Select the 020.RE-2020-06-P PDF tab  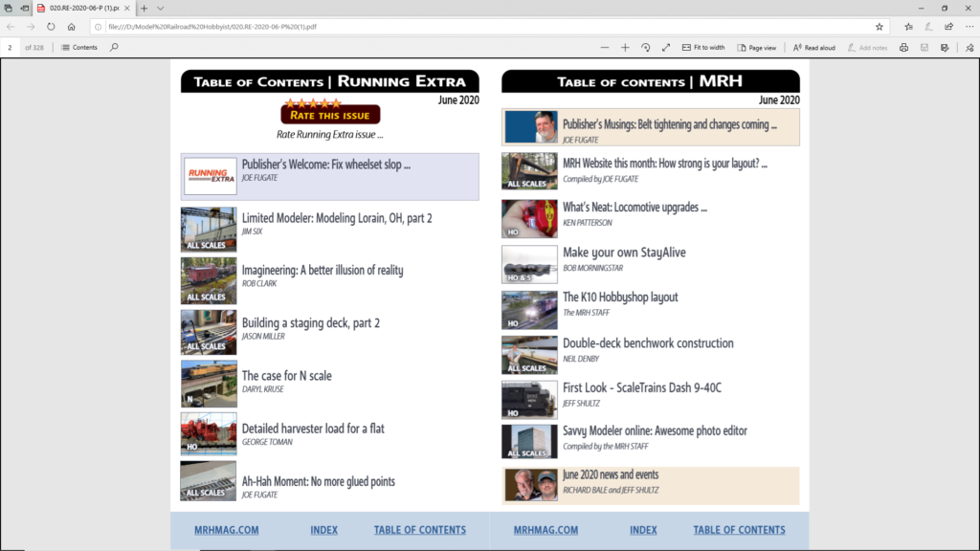(x=84, y=8)
